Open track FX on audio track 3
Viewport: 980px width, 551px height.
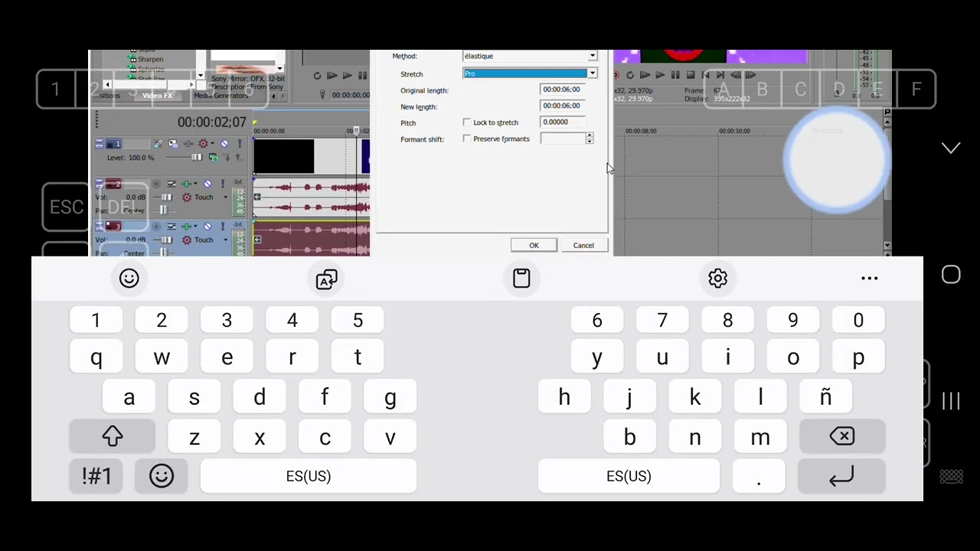186,227
